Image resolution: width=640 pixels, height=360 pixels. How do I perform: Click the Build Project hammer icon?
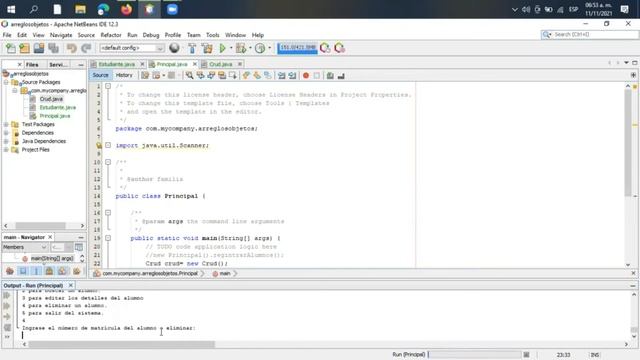coord(192,48)
